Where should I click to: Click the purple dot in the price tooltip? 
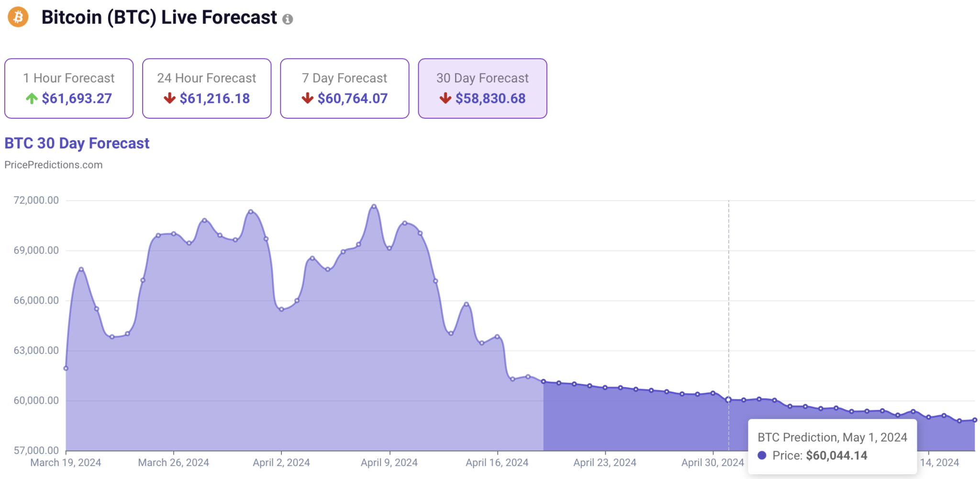click(762, 456)
